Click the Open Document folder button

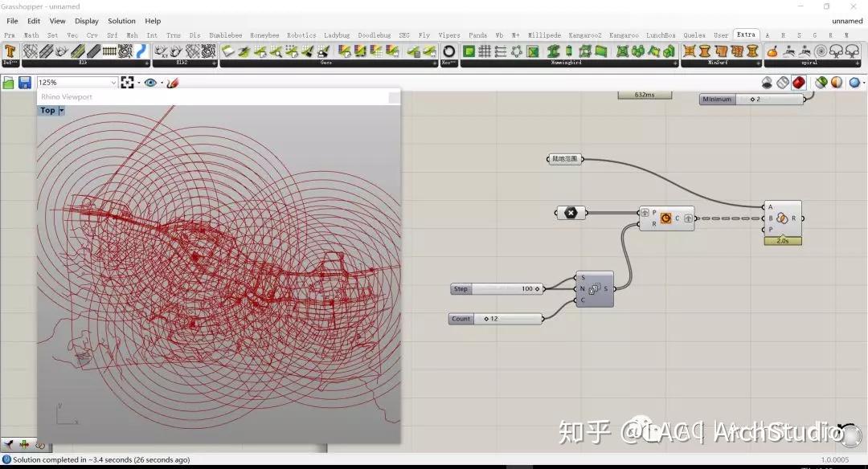pyautogui.click(x=9, y=82)
